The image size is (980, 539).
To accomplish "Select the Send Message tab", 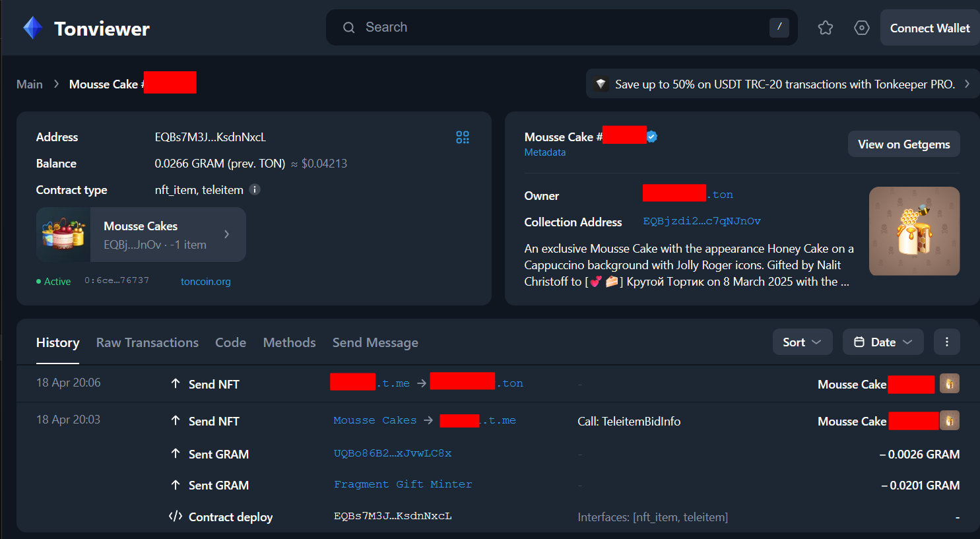I will click(x=376, y=342).
